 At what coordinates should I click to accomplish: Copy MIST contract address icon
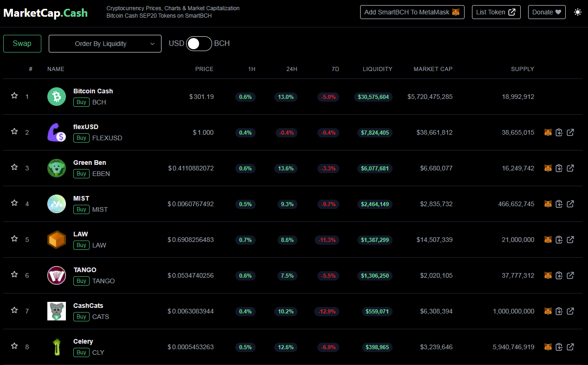point(559,204)
